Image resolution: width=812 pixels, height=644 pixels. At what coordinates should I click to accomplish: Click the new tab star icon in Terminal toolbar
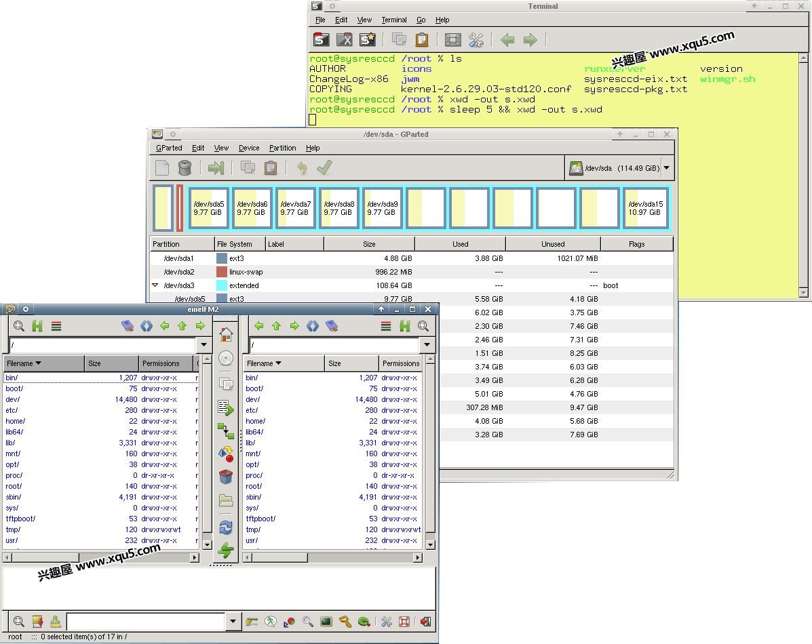click(367, 40)
